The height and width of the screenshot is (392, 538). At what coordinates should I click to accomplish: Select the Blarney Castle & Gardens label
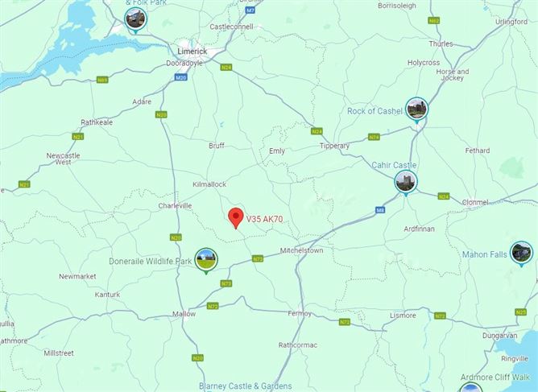246,386
